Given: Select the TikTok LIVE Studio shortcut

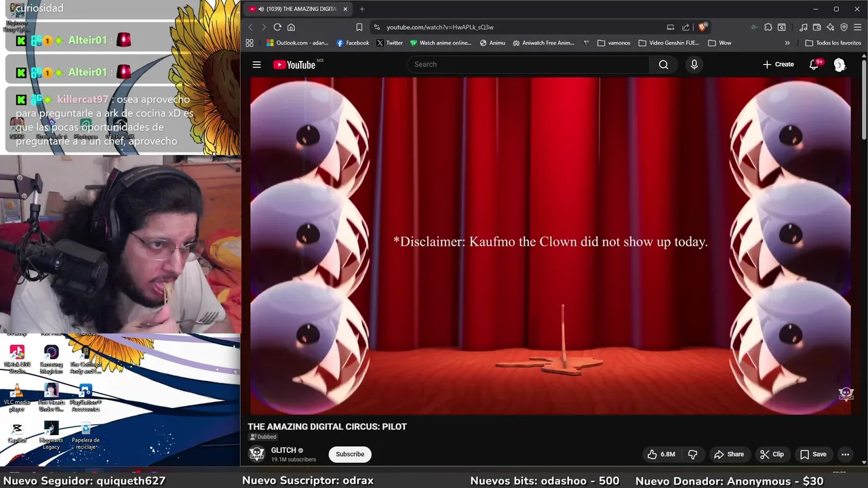Looking at the screenshot, I should click(17, 359).
